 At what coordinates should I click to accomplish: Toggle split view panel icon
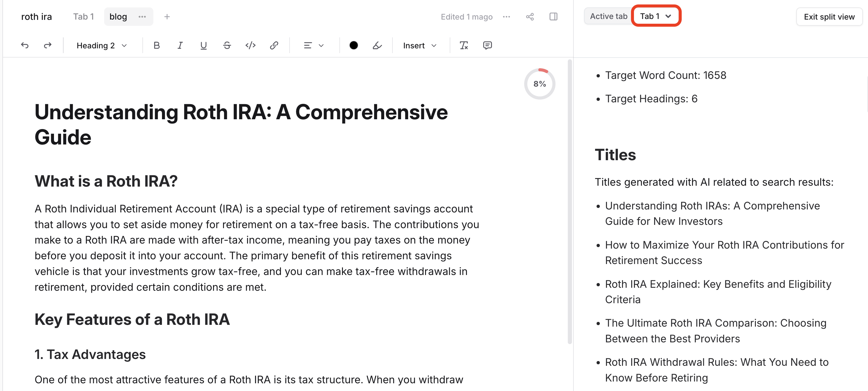[x=553, y=17]
